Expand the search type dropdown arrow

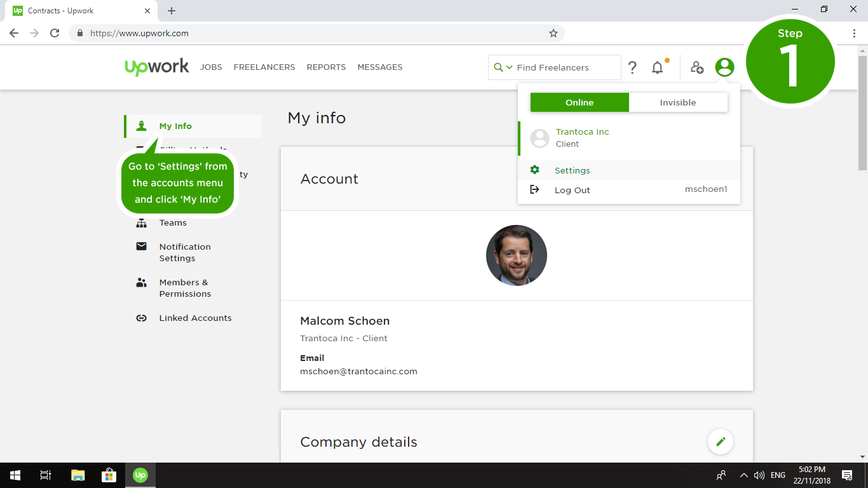pyautogui.click(x=509, y=67)
